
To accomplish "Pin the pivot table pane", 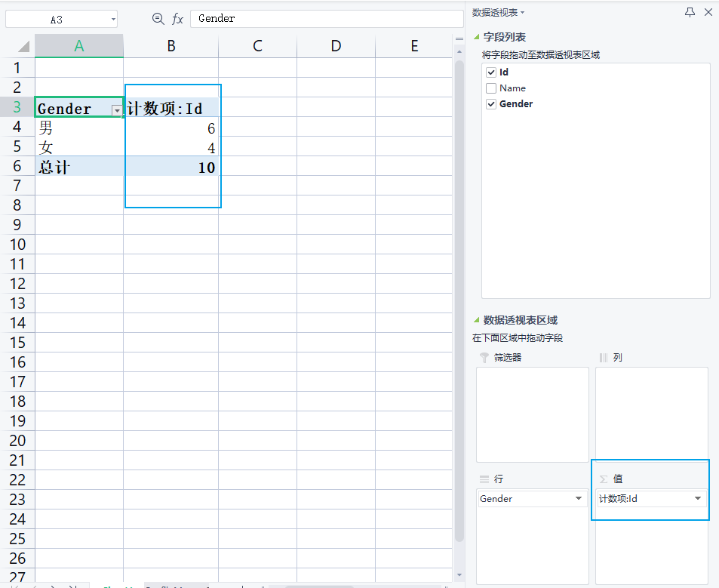I will pos(690,12).
